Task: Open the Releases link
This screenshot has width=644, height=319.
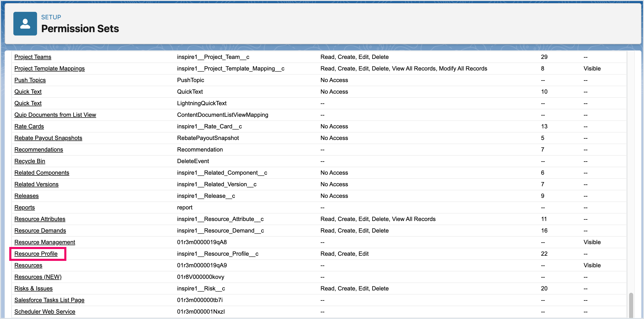Action: point(26,196)
